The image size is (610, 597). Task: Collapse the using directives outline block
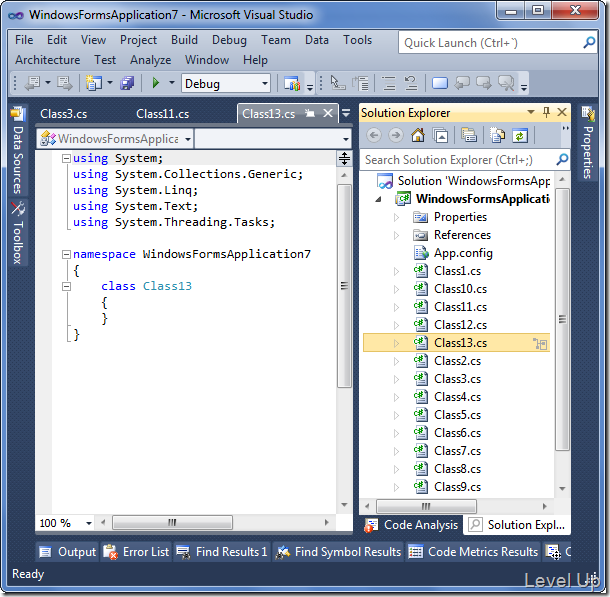66,158
